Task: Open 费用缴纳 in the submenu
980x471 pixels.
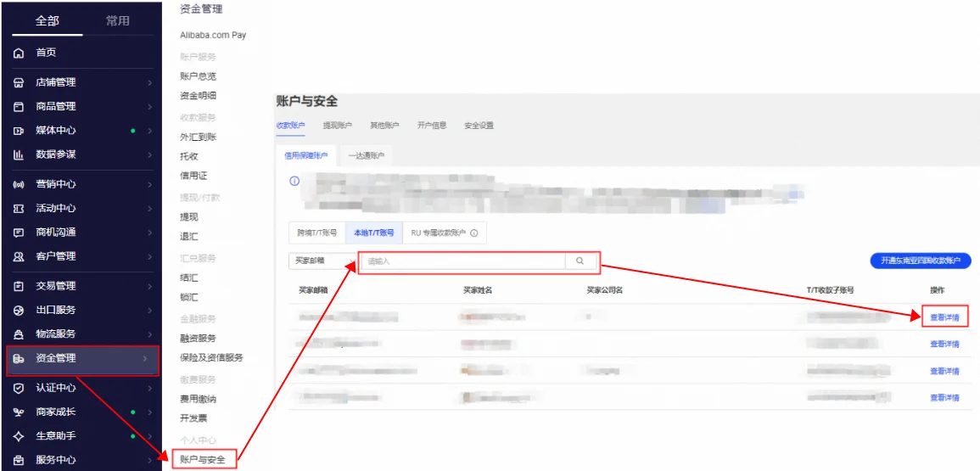Action: point(199,399)
